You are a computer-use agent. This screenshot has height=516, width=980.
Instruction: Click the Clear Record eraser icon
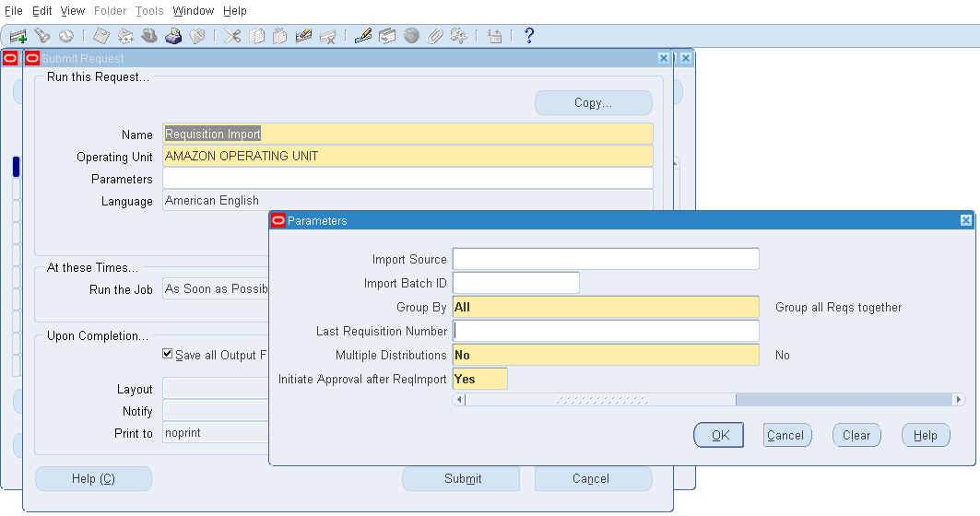(303, 36)
